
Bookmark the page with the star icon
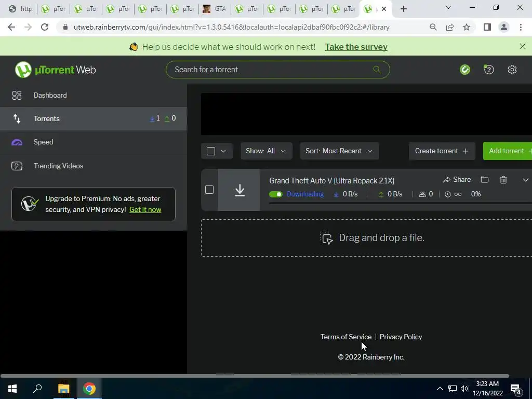pyautogui.click(x=467, y=27)
